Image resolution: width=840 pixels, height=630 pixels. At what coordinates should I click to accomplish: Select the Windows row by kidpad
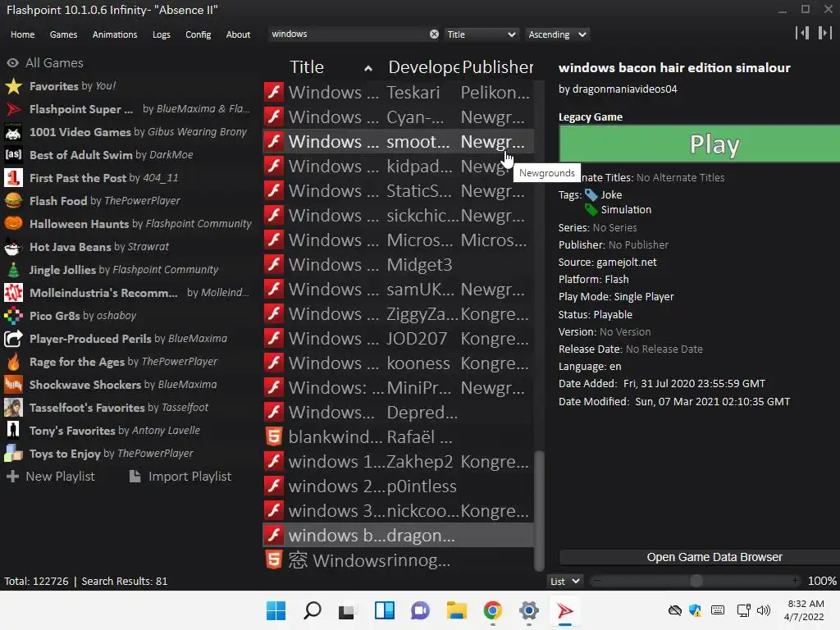coord(398,167)
